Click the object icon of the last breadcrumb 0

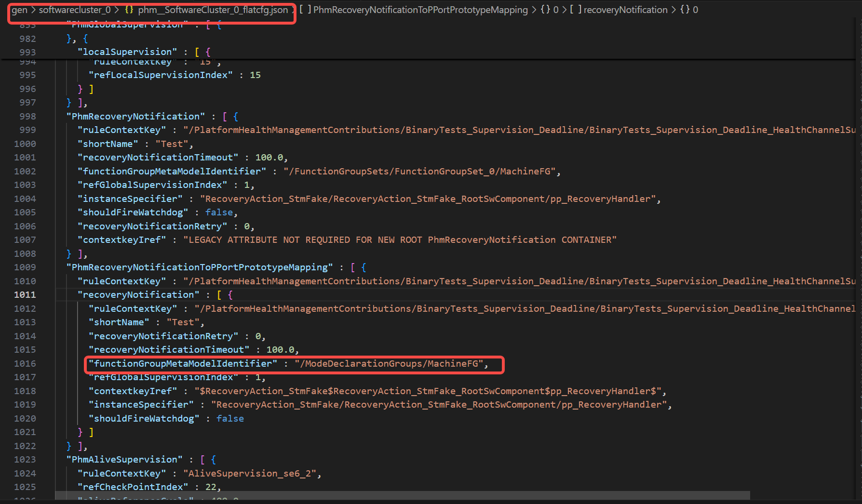pos(685,10)
